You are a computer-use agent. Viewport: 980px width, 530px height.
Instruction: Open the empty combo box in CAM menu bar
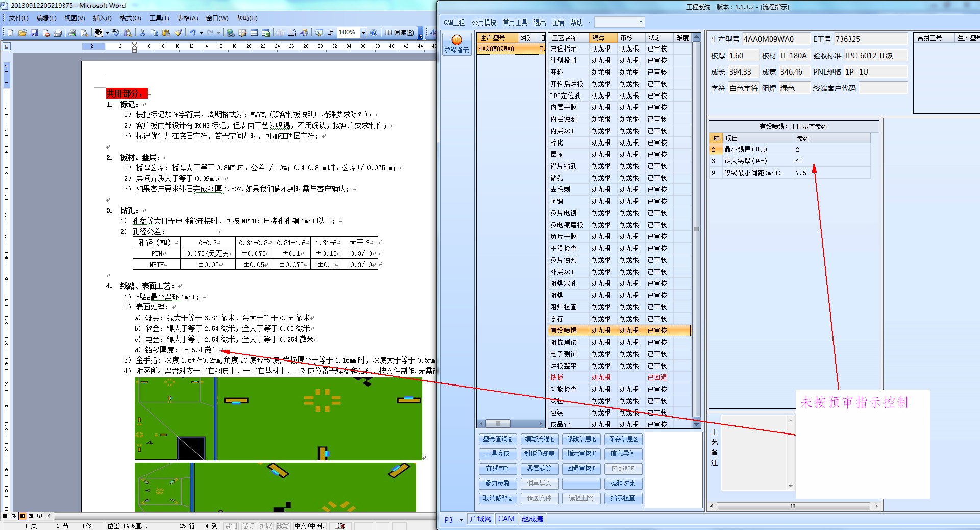pos(620,22)
